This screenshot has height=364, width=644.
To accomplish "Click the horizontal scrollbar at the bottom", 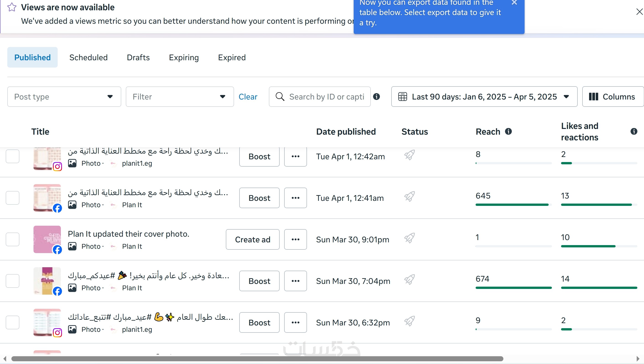I will [257, 359].
